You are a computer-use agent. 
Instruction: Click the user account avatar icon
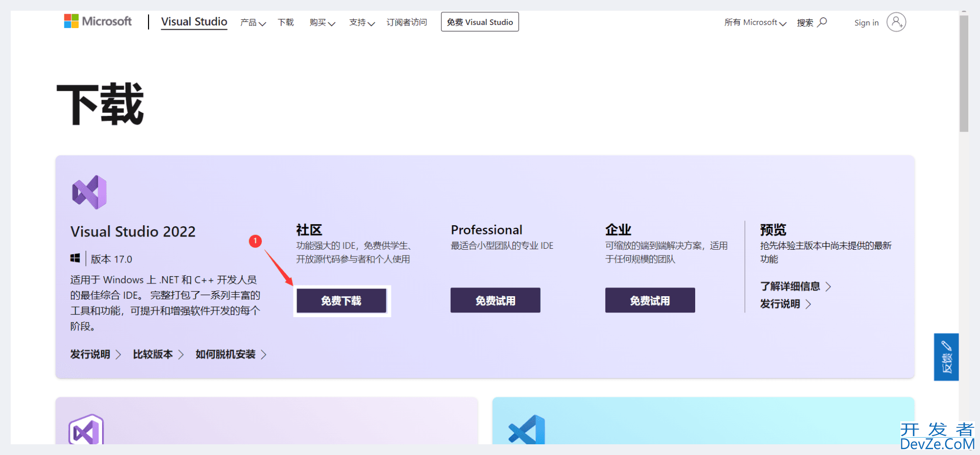896,22
